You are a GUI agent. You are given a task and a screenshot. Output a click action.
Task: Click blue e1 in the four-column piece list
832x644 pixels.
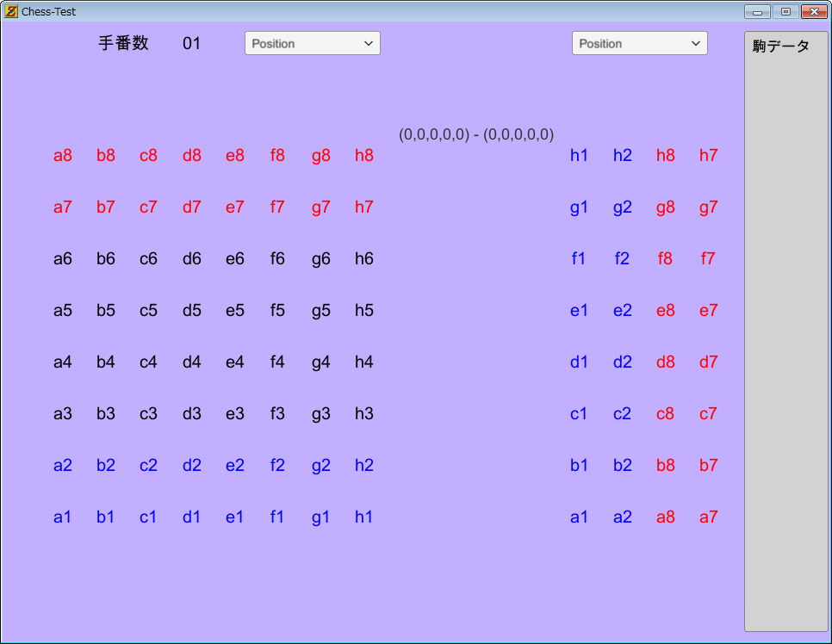coord(579,310)
